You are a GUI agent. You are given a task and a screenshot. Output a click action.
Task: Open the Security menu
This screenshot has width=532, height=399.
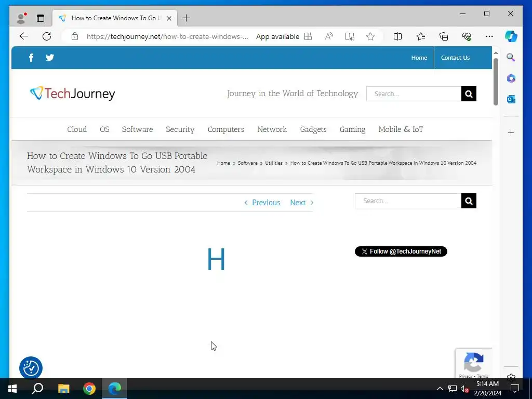pos(180,129)
